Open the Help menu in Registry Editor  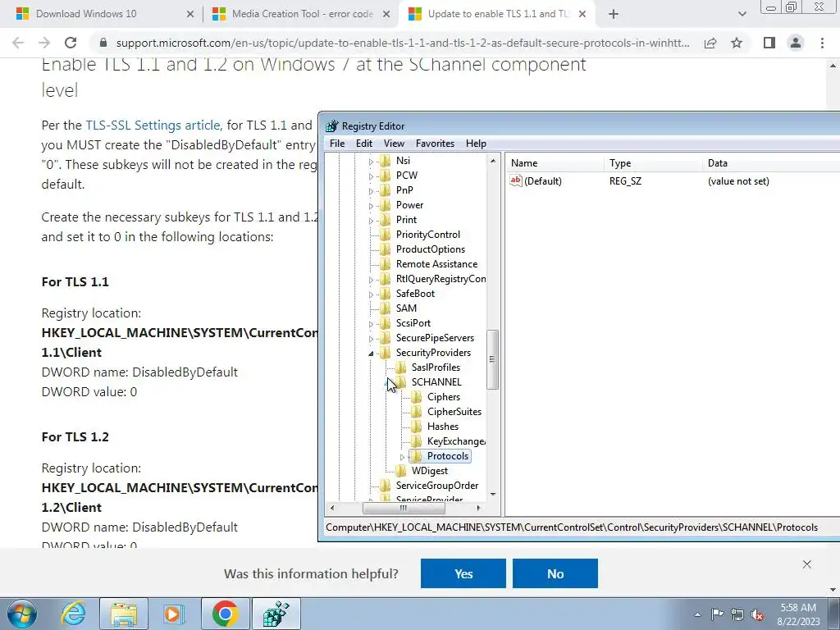[476, 144]
